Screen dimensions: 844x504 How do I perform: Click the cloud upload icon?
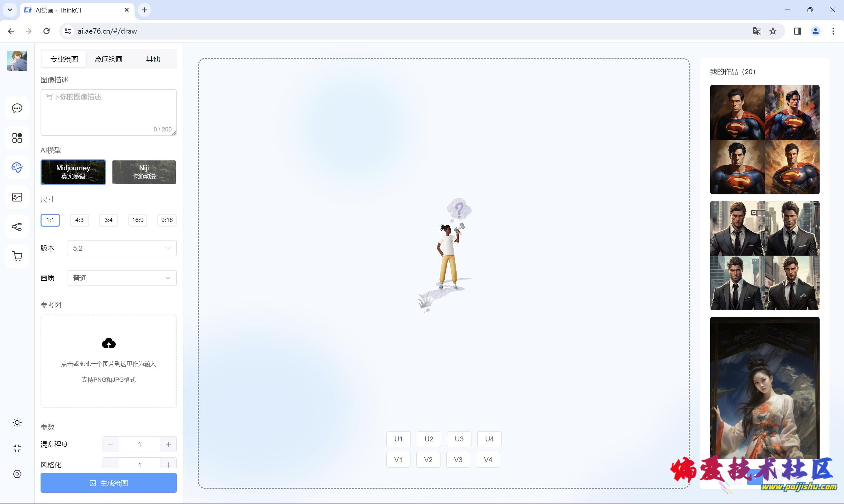109,343
